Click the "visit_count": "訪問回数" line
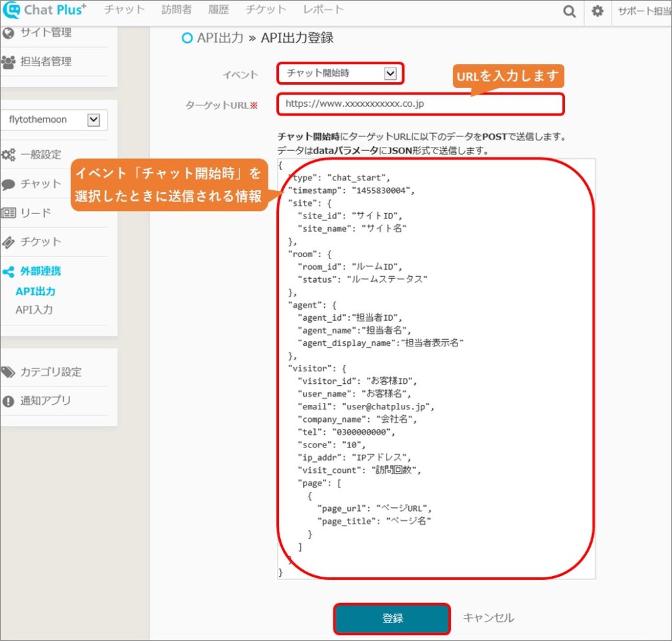The image size is (672, 641). click(x=360, y=470)
